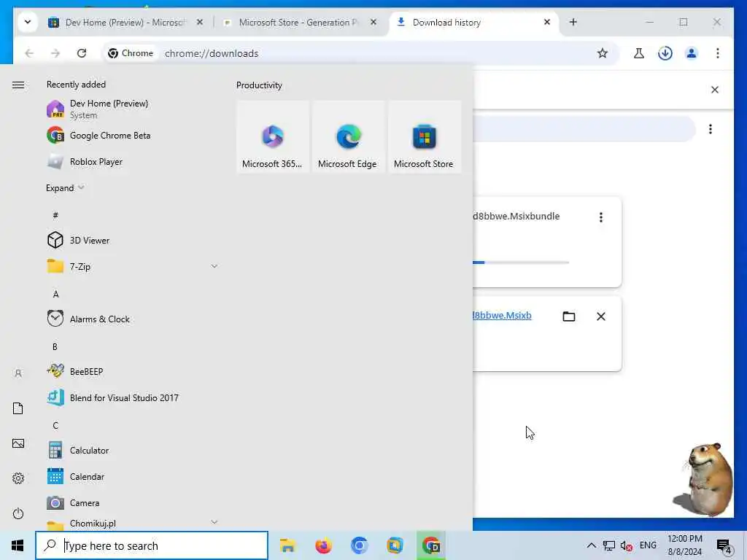The height and width of the screenshot is (560, 747).
Task: Open Microsoft Edge tile
Action: click(348, 136)
